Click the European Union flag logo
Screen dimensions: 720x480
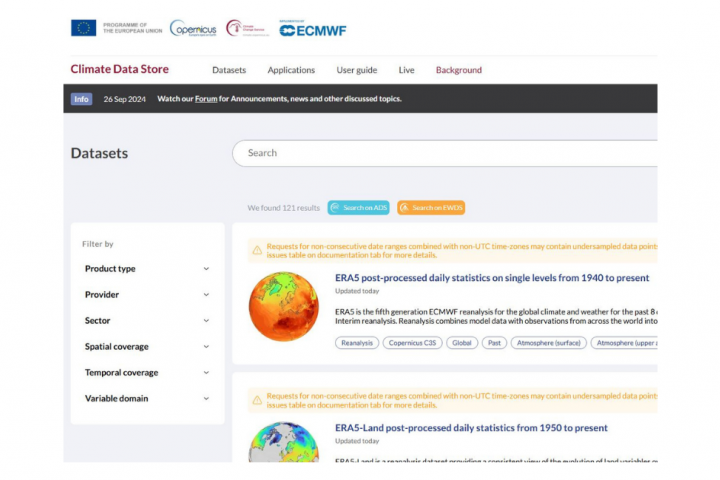tap(84, 28)
